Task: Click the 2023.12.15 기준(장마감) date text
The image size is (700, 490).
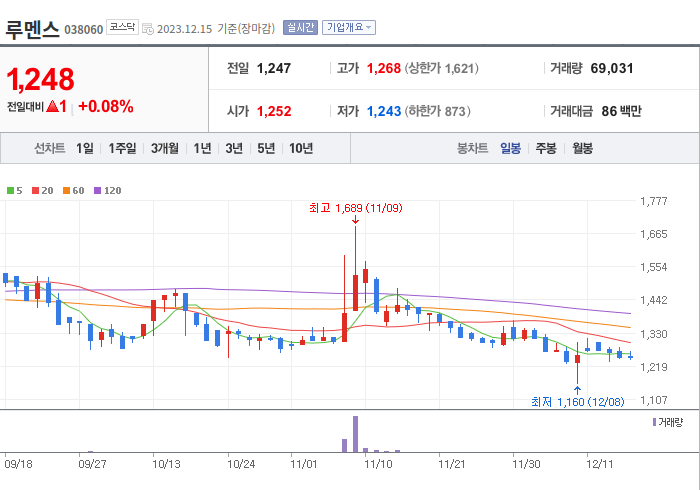Action: click(216, 29)
